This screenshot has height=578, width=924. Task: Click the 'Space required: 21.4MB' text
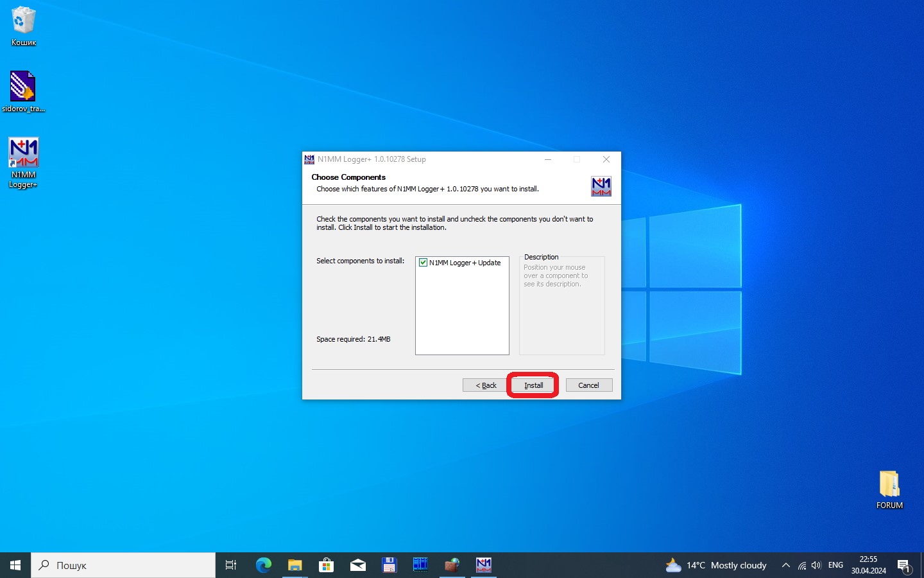[x=353, y=339]
